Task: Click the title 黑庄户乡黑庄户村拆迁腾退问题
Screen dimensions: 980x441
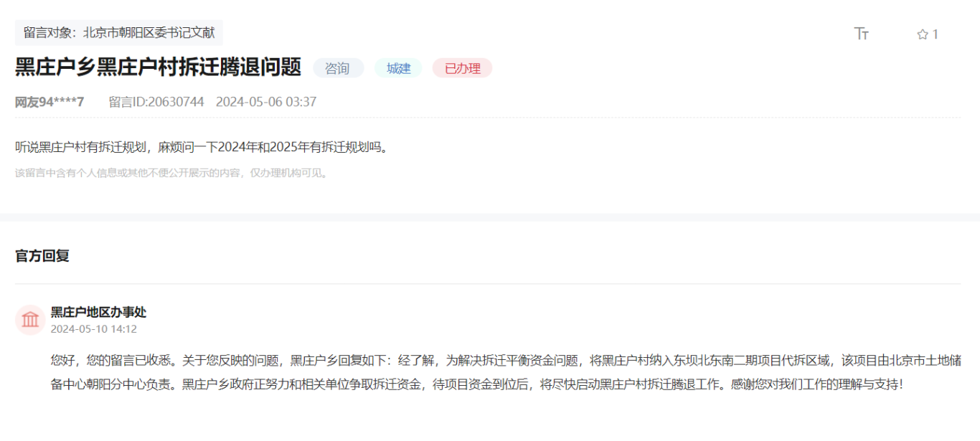Action: point(159,67)
